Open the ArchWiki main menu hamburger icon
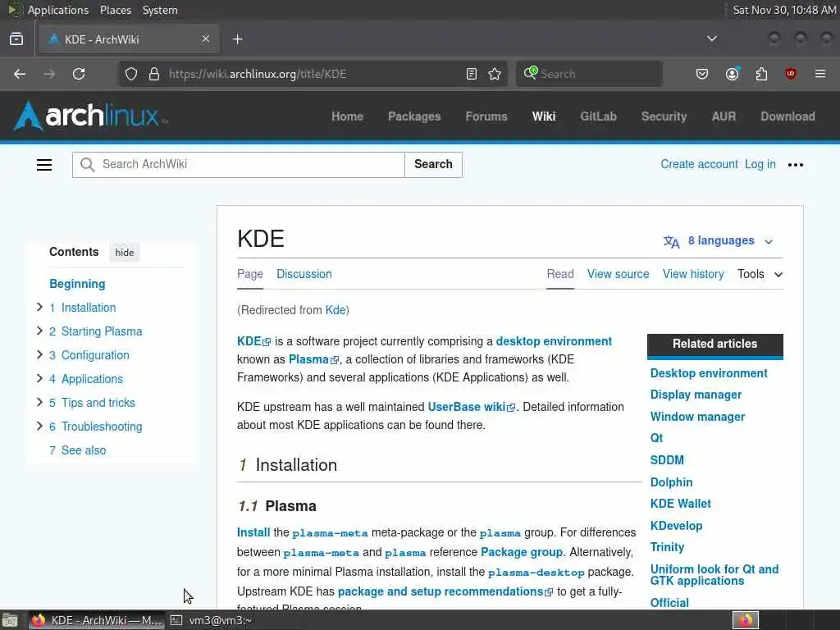This screenshot has width=840, height=630. click(44, 164)
